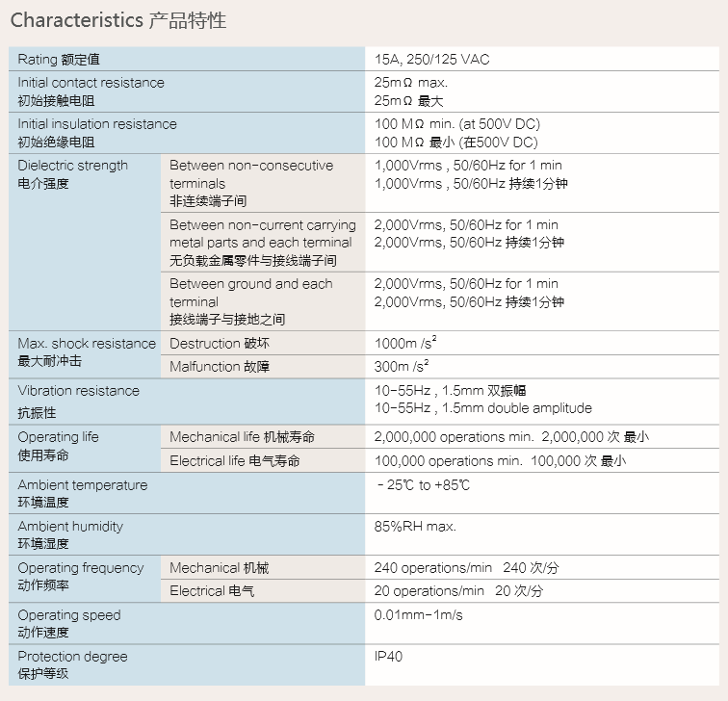728x701 pixels.
Task: Select the "25mΩ max." value text
Action: click(x=410, y=83)
